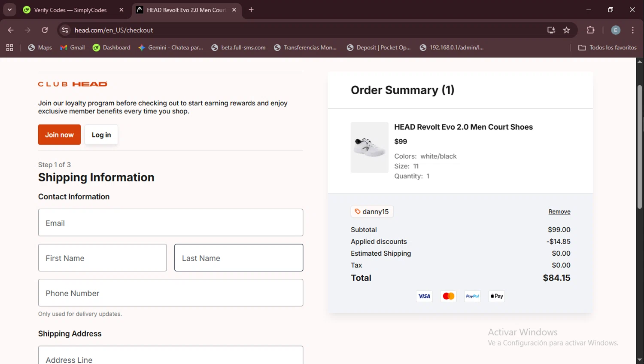Open the Dashboard bookmark
This screenshot has height=364, width=644.
[112, 48]
